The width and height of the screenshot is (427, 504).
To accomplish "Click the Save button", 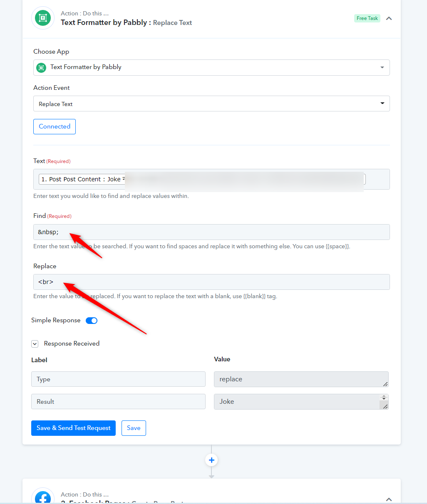I will coord(134,428).
